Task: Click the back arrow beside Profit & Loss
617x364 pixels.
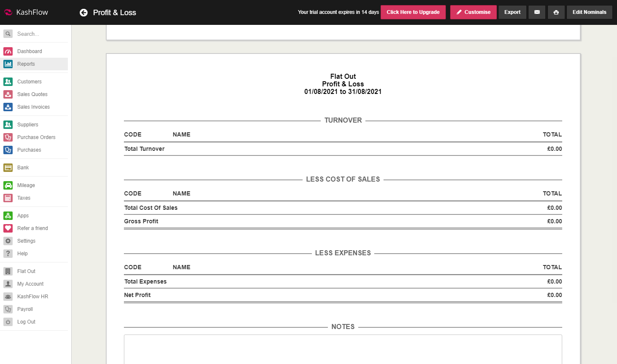Action: click(83, 13)
